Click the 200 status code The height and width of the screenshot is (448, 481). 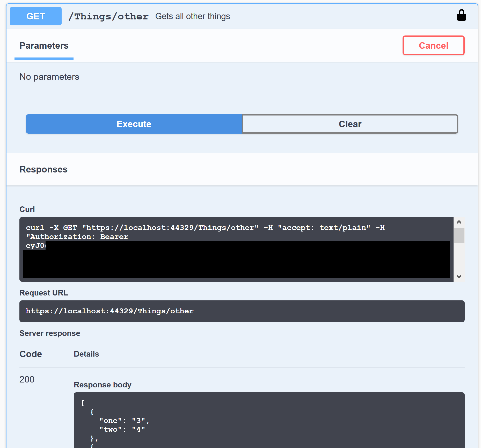[x=27, y=379]
